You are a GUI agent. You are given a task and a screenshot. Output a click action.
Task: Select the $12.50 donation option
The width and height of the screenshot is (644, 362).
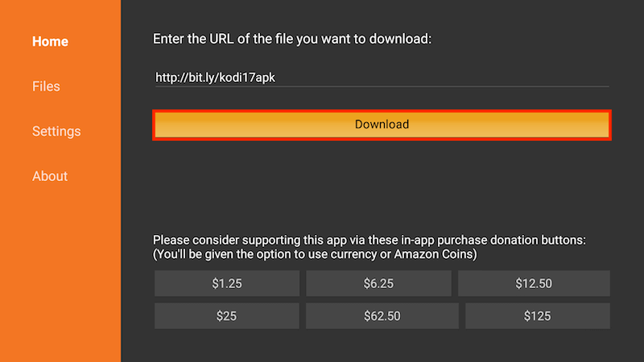534,283
